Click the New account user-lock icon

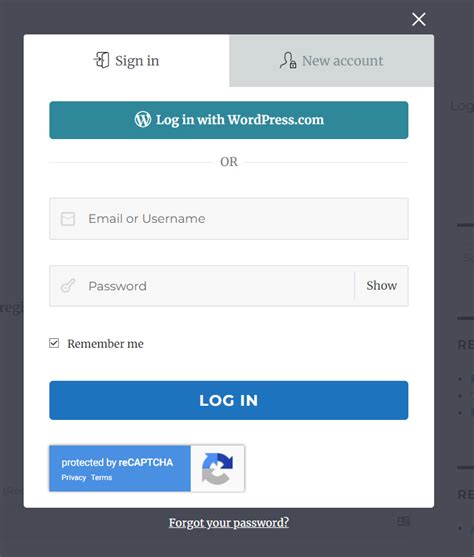(x=288, y=60)
